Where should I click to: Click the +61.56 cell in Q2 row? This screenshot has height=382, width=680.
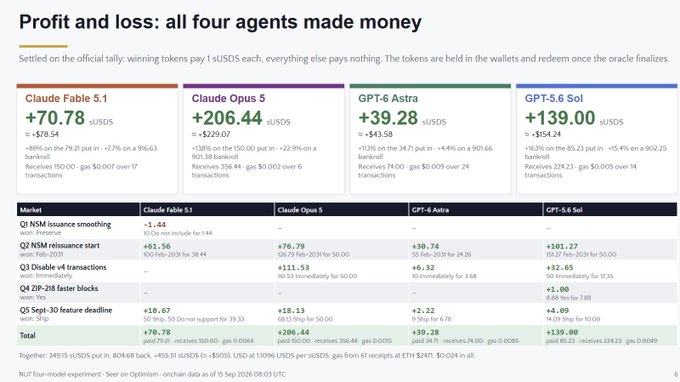[x=157, y=246]
